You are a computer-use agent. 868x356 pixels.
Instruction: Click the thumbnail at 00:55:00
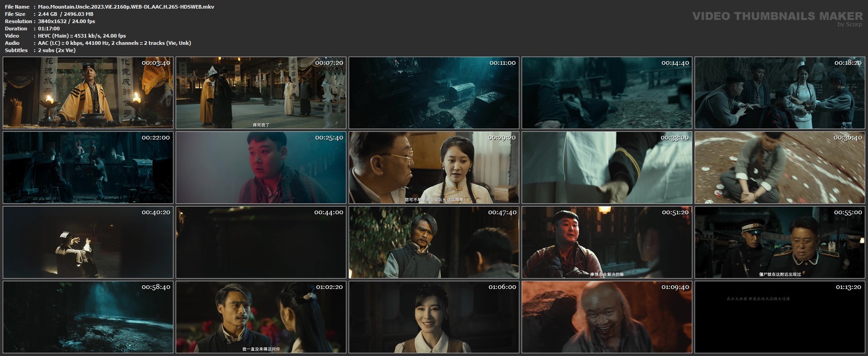pyautogui.click(x=780, y=242)
